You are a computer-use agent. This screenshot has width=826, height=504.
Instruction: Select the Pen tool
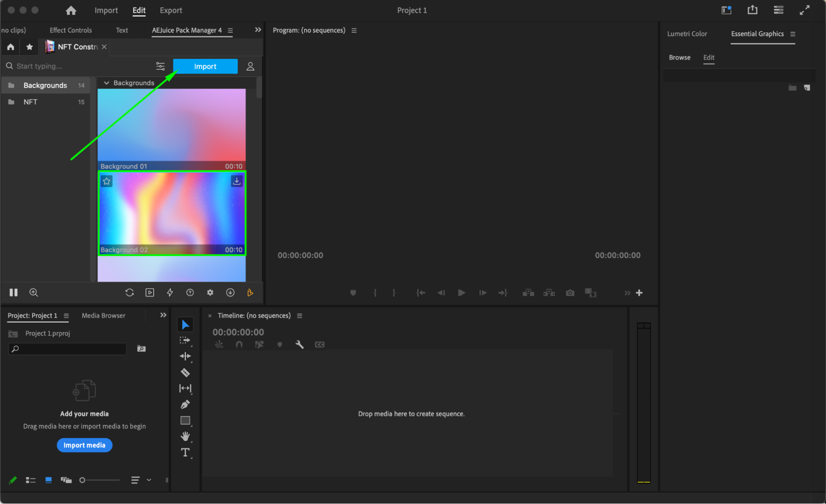tap(185, 404)
